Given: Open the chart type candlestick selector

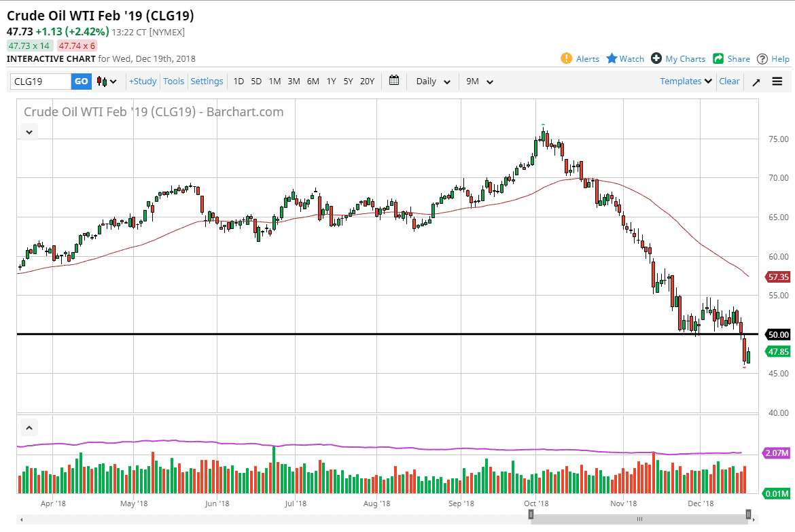Looking at the screenshot, I should (x=102, y=81).
